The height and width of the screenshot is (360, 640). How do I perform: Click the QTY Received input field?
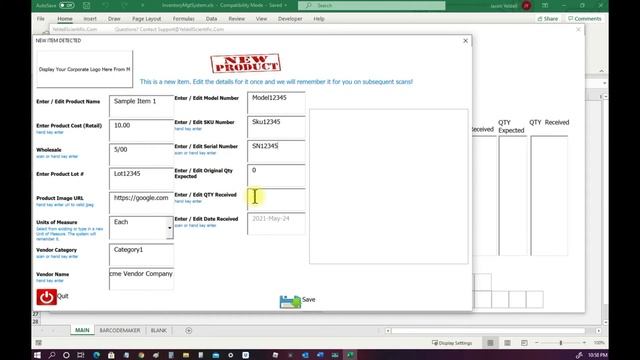[x=276, y=199]
